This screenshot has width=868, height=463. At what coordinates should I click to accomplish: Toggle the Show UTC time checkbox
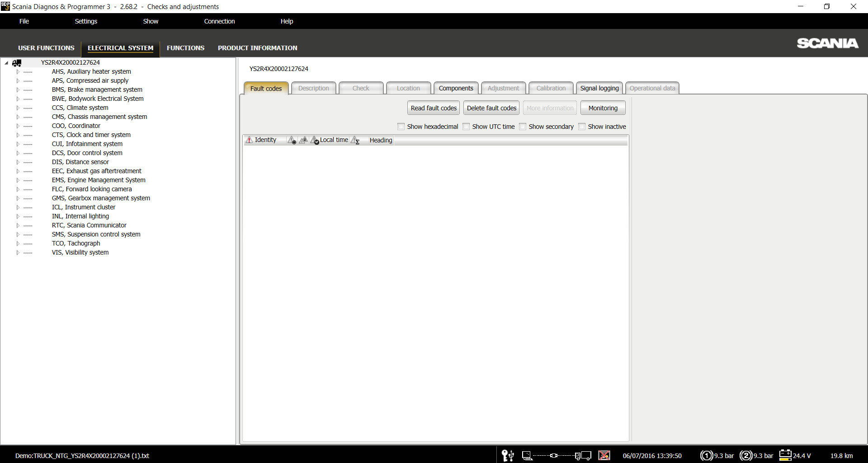tap(466, 127)
